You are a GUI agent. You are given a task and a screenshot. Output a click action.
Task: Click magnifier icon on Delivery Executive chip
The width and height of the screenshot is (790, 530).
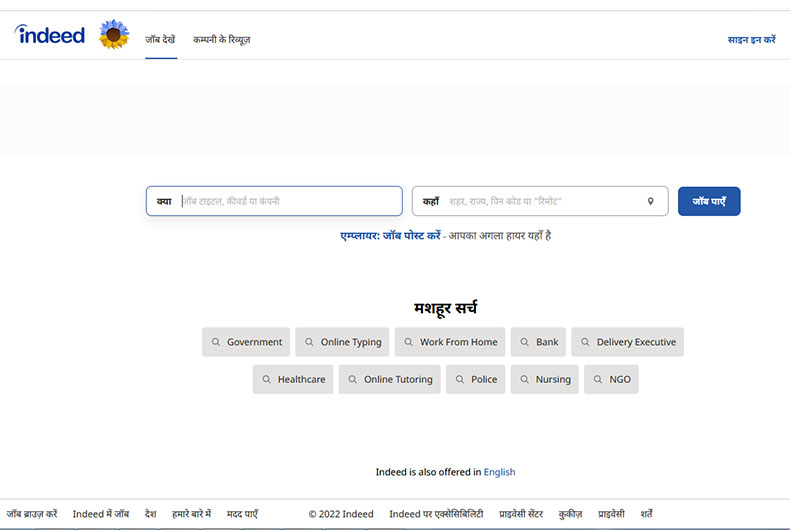point(585,342)
